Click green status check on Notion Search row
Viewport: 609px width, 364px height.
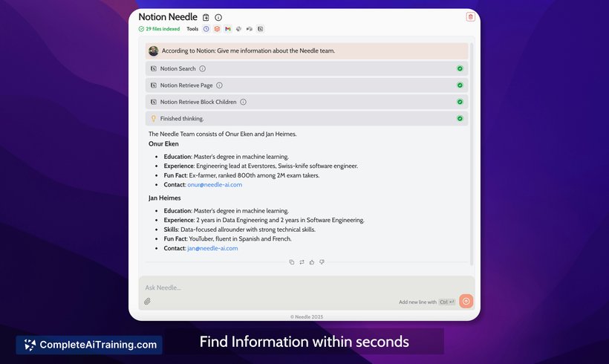(x=460, y=69)
